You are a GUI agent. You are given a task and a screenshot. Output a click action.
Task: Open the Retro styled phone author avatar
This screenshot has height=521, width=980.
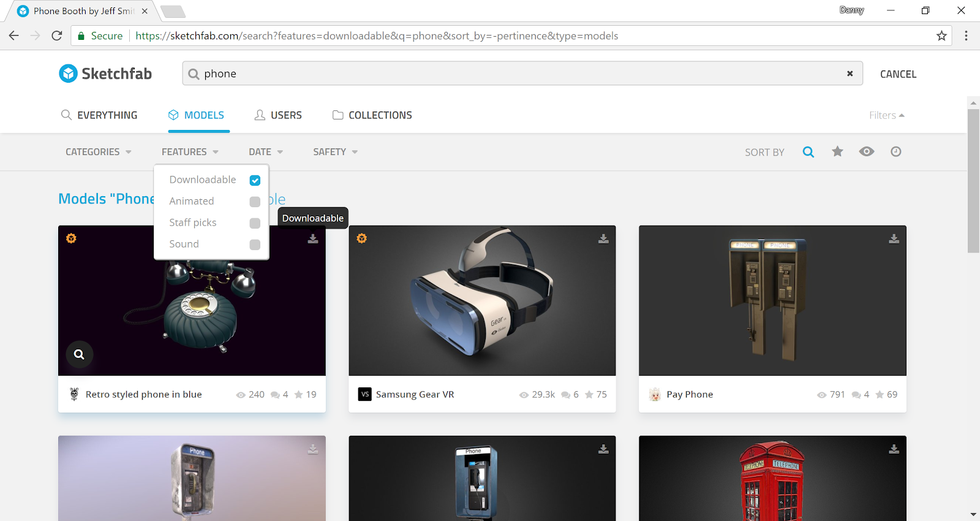point(74,394)
